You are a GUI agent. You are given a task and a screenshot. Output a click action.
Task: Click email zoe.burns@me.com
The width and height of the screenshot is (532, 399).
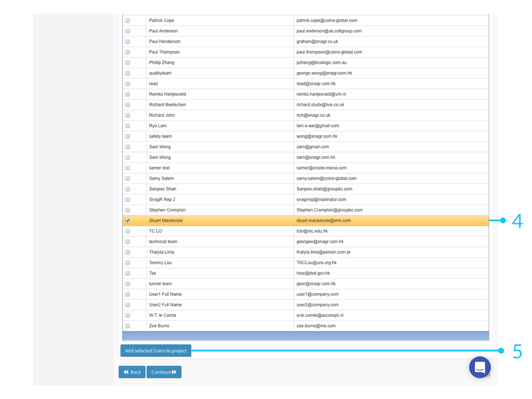point(316,326)
